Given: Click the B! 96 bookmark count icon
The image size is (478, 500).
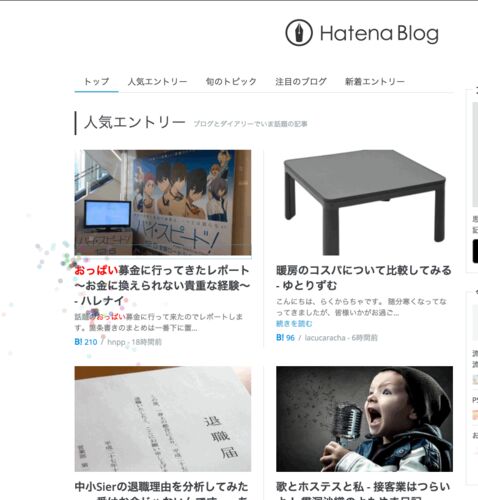Looking at the screenshot, I should point(285,338).
